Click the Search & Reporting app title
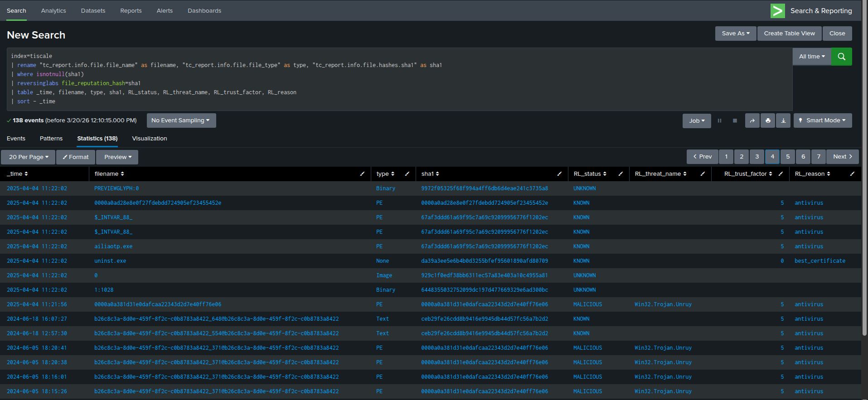This screenshot has height=400, width=868. (821, 11)
